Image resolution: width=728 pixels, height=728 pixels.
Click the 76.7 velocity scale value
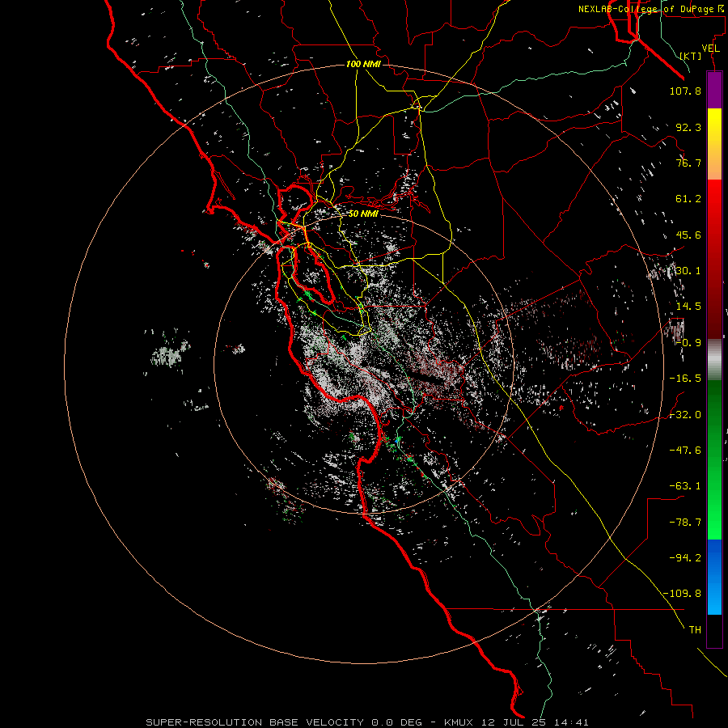[x=688, y=163]
